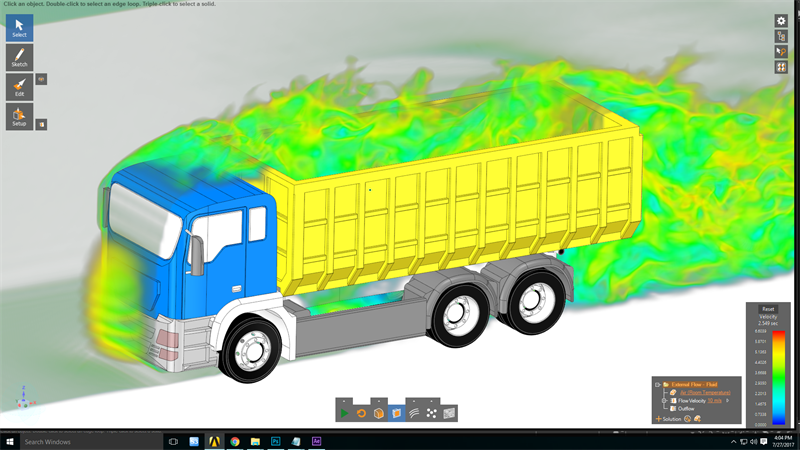800x450 pixels.
Task: Open the Edit tool
Action: coord(19,87)
